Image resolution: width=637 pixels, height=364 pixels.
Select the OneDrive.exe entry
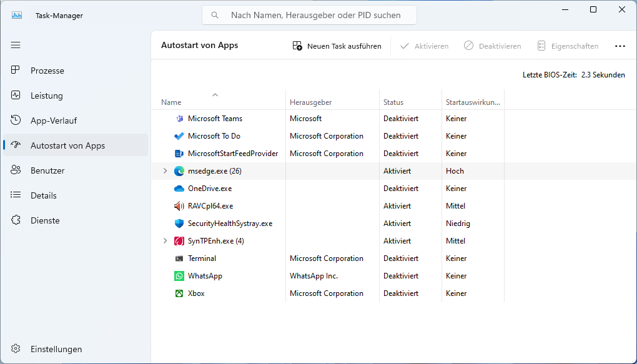[210, 189]
